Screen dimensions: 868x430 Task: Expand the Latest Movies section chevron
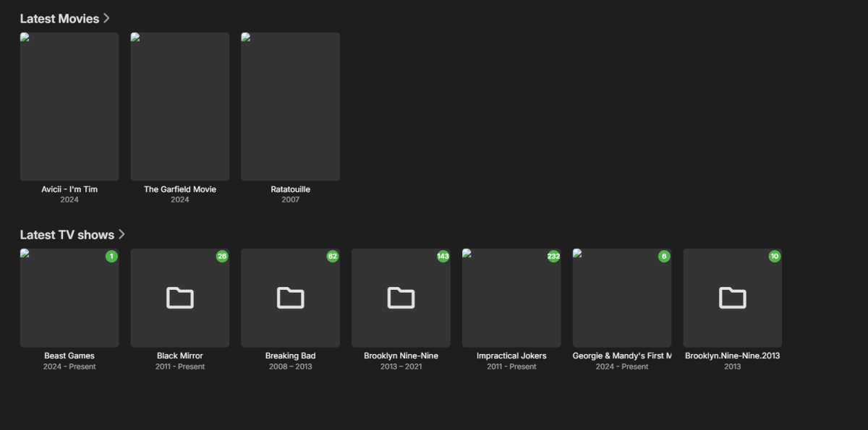pyautogui.click(x=106, y=18)
